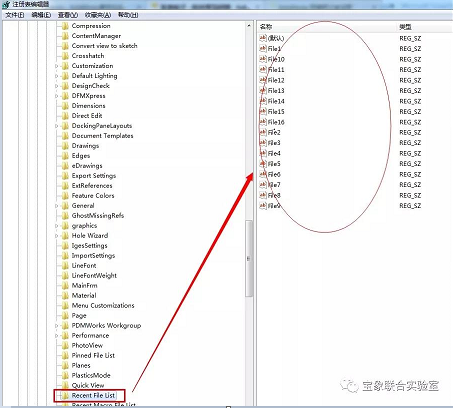453x408 pixels.
Task: Click the Material folder icon
Action: click(x=65, y=295)
